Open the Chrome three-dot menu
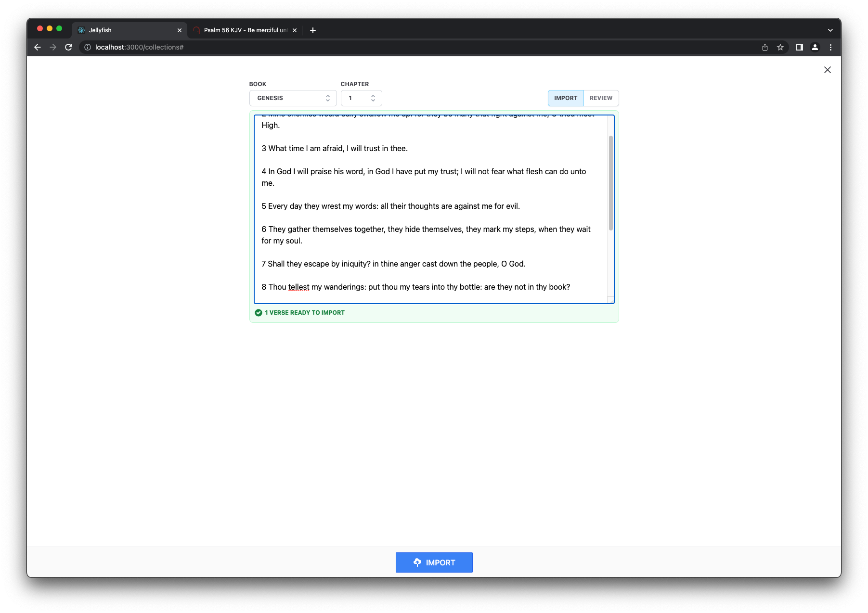The height and width of the screenshot is (613, 868). click(x=830, y=47)
